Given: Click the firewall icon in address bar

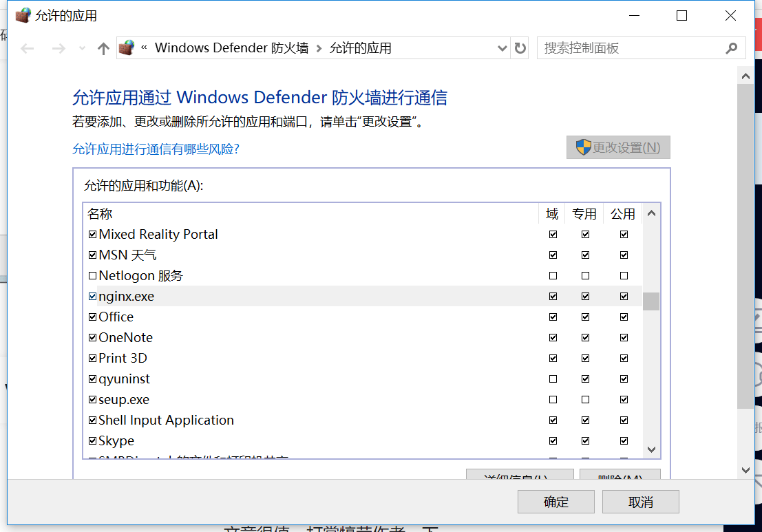Looking at the screenshot, I should [x=127, y=48].
